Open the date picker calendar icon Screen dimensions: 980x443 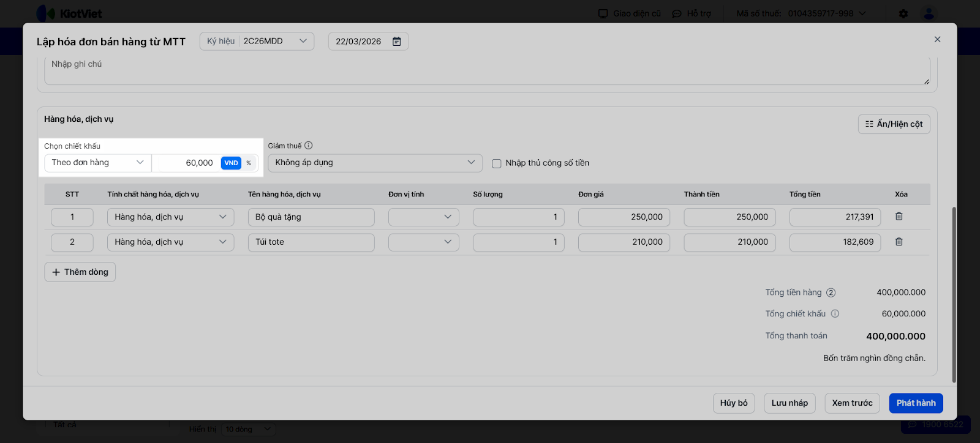click(x=397, y=42)
